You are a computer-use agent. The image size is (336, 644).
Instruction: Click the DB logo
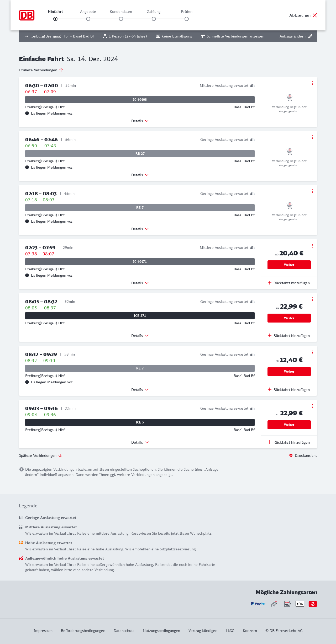click(x=27, y=15)
